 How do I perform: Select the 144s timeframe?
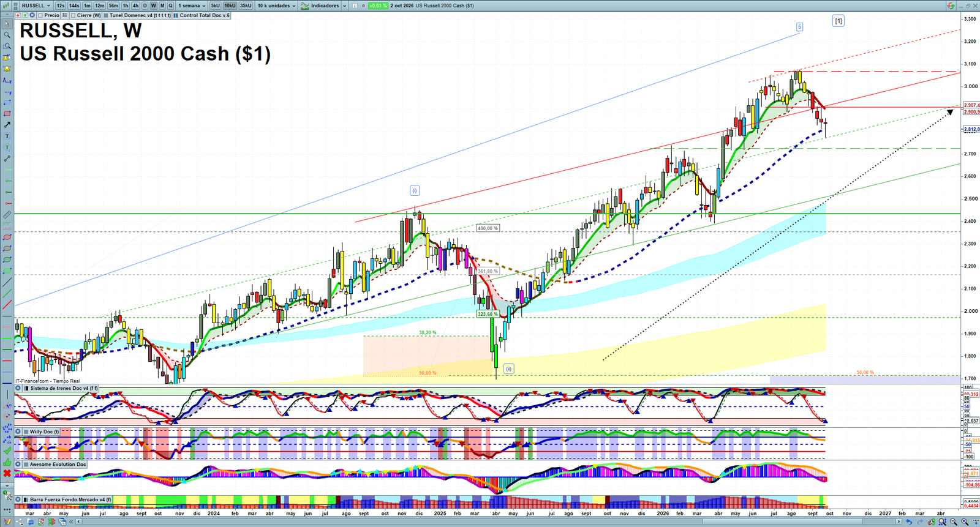pos(74,6)
